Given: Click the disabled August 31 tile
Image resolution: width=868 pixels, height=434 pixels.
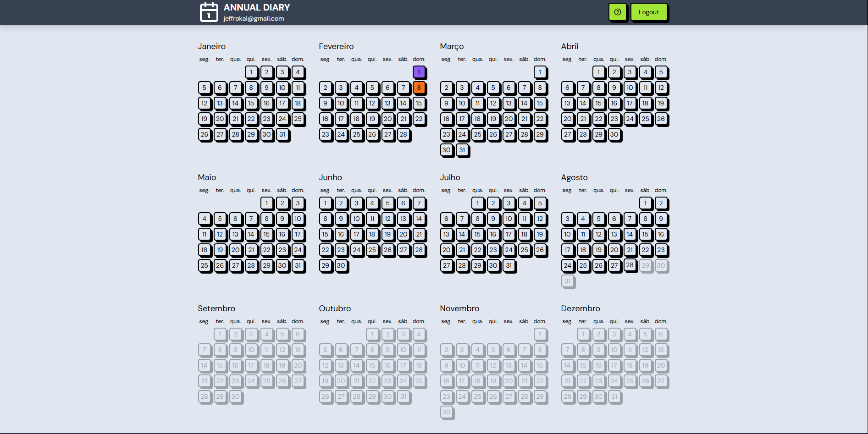Looking at the screenshot, I should [567, 281].
